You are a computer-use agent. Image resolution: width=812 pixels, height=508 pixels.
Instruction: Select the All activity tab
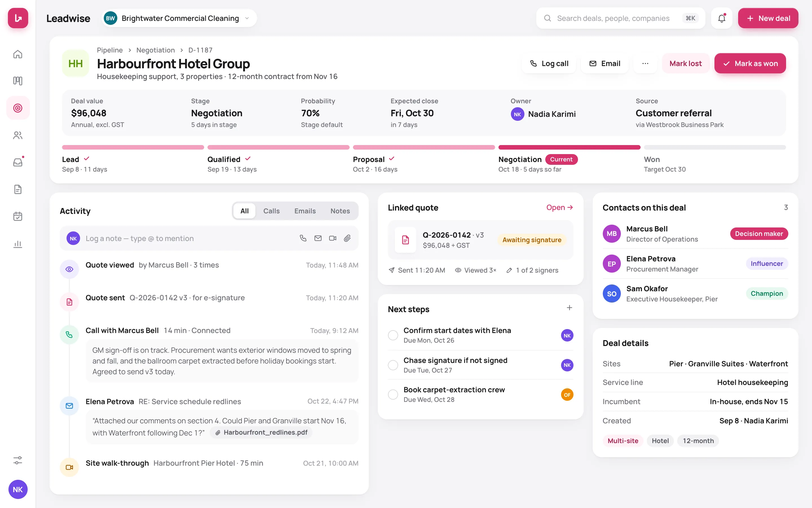(x=244, y=211)
